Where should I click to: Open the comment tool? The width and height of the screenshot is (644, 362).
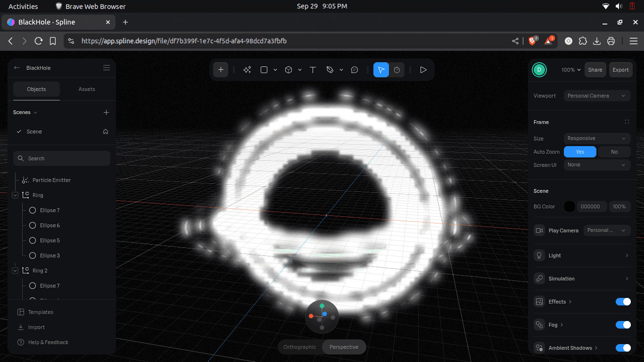pyautogui.click(x=355, y=69)
